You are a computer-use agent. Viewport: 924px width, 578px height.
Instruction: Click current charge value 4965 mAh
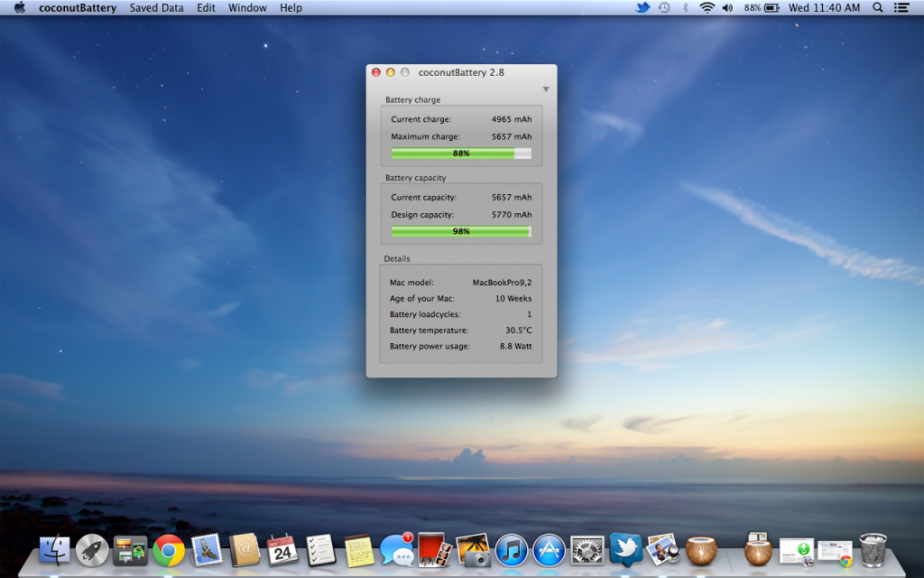coord(512,119)
